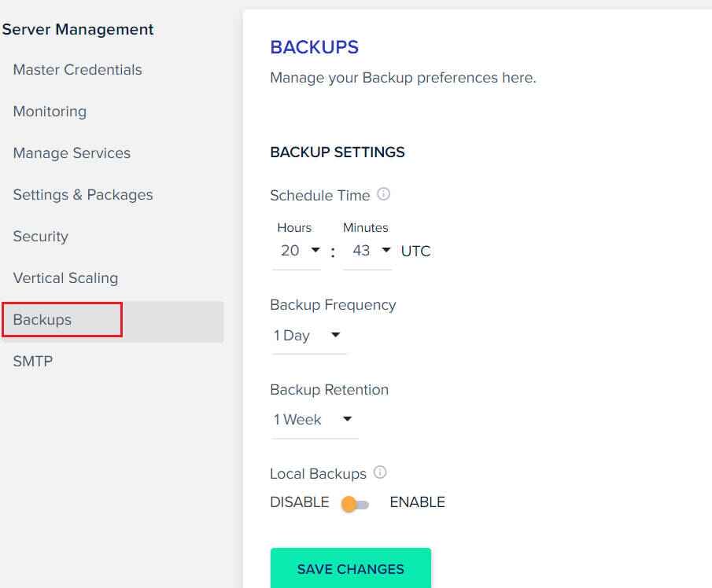Click the Hours dropdown arrow
Image resolution: width=712 pixels, height=588 pixels.
point(315,250)
